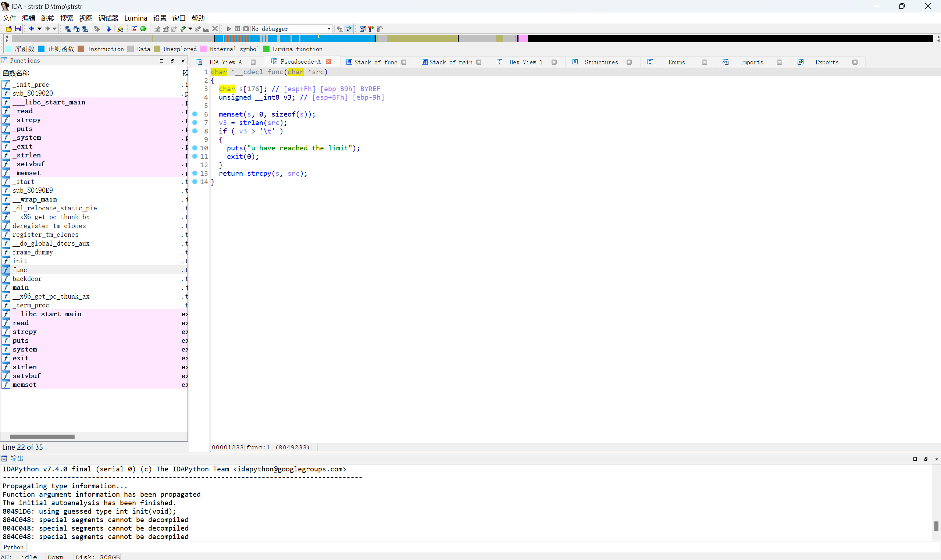
Task: Click the binoculars search-immediate icon
Action: click(x=68, y=29)
